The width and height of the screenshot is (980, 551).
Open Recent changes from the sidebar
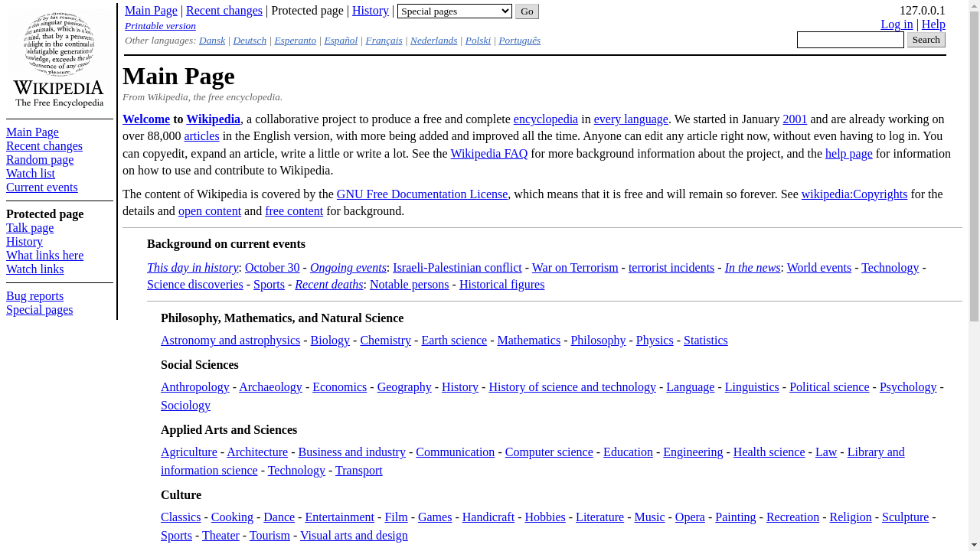[x=44, y=145]
